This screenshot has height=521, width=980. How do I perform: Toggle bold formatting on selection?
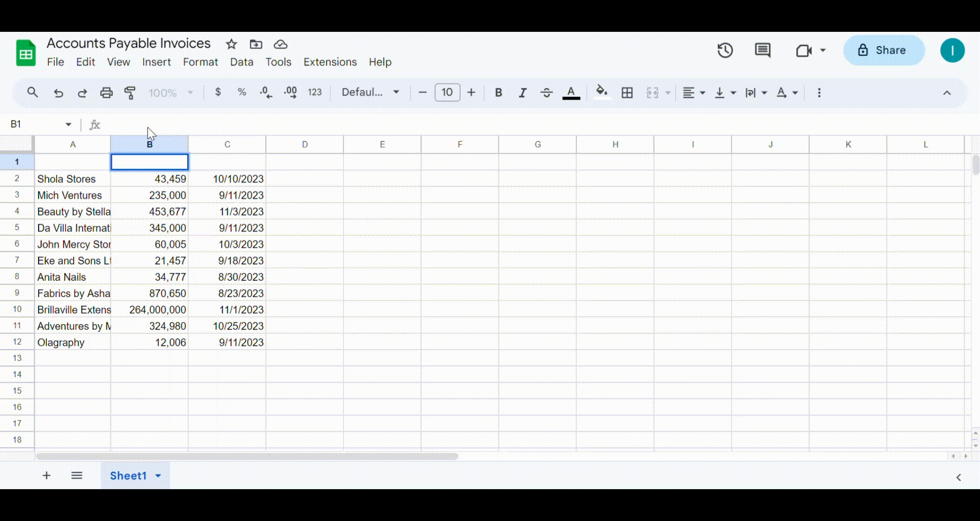498,93
